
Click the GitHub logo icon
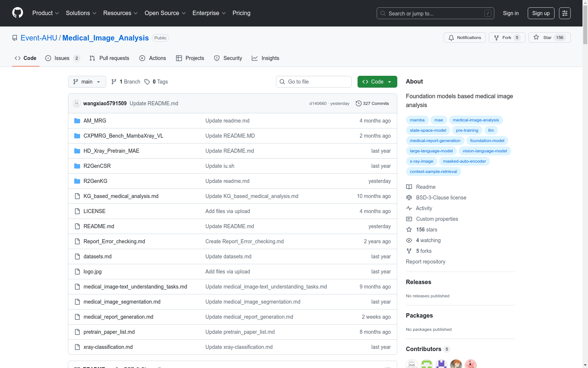18,13
